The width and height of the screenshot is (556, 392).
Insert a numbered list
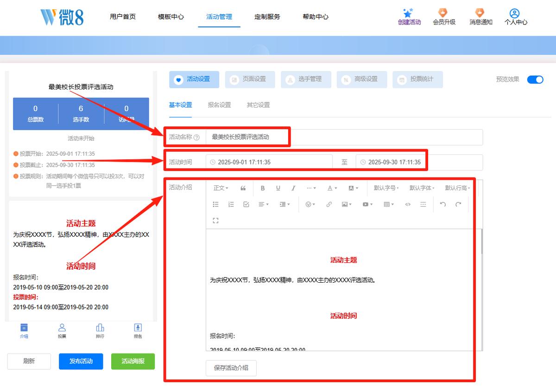pos(231,204)
